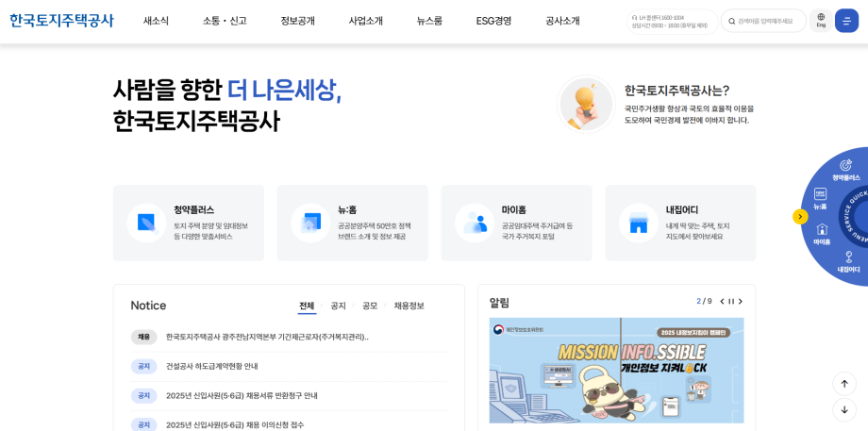Image resolution: width=868 pixels, height=431 pixels.
Task: Click the magnifier search icon
Action: click(732, 21)
